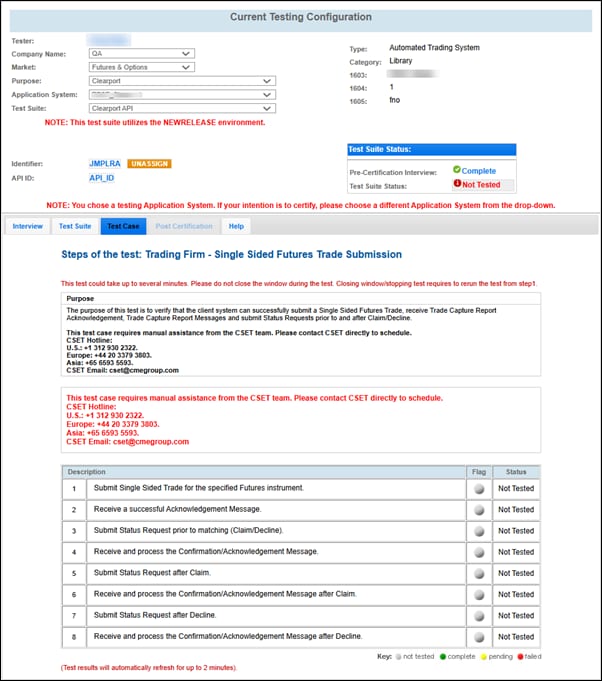
Task: Click the red Not Tested status icon
Action: [456, 185]
